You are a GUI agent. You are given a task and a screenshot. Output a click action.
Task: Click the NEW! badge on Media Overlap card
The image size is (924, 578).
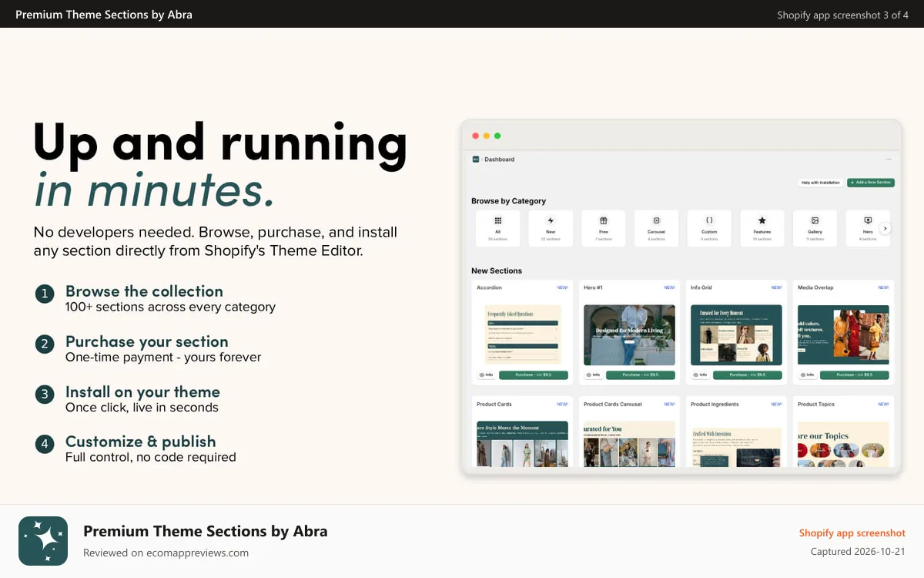point(883,287)
